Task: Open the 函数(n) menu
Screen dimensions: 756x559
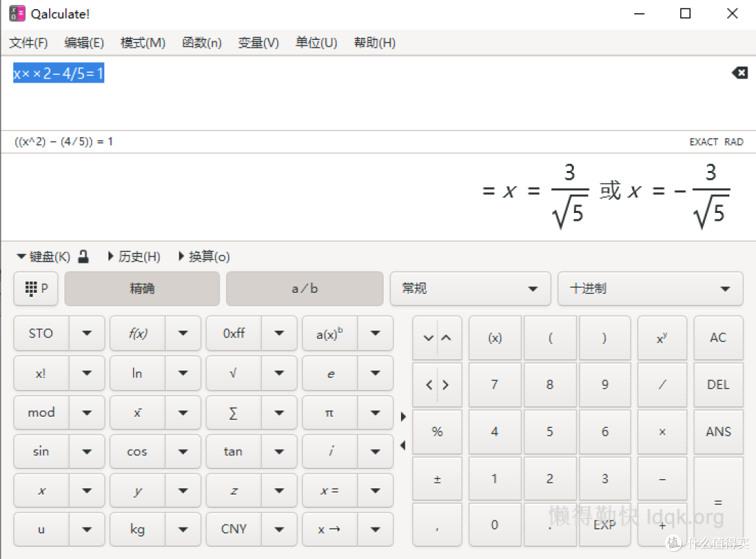Action: (202, 43)
